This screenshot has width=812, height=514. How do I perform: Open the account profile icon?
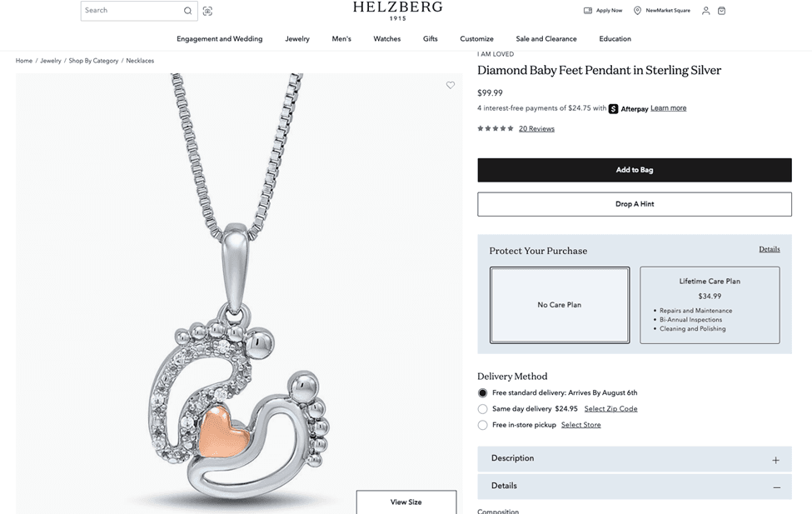point(706,10)
